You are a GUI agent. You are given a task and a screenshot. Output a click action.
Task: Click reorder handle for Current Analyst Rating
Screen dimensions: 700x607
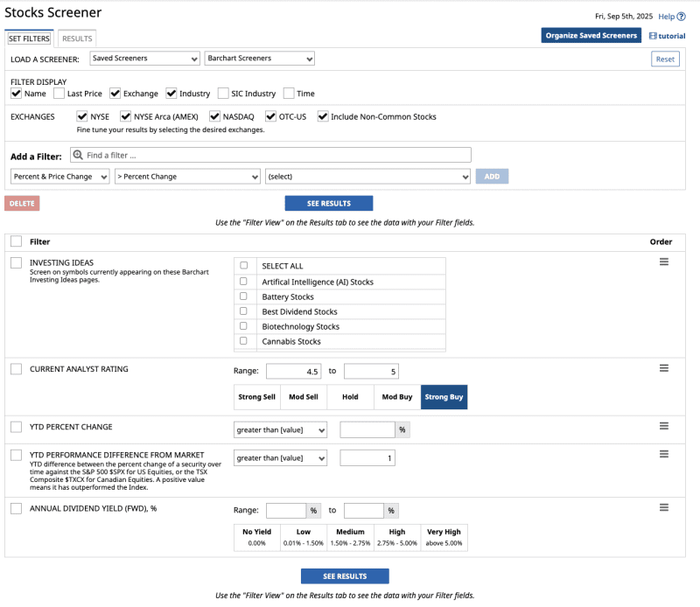[664, 368]
